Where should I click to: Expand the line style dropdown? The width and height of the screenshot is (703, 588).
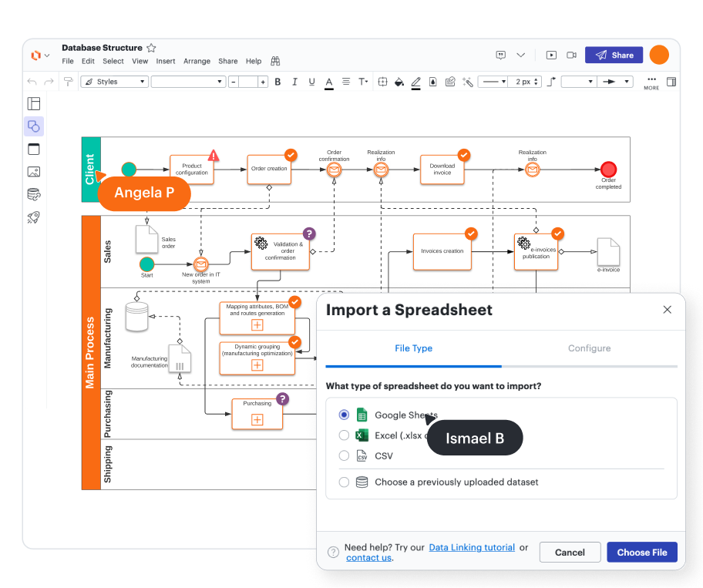pos(493,82)
